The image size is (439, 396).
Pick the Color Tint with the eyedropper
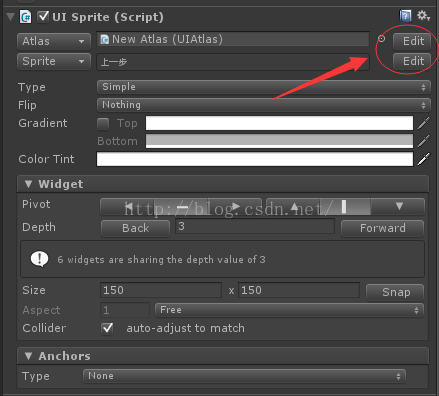pyautogui.click(x=423, y=159)
